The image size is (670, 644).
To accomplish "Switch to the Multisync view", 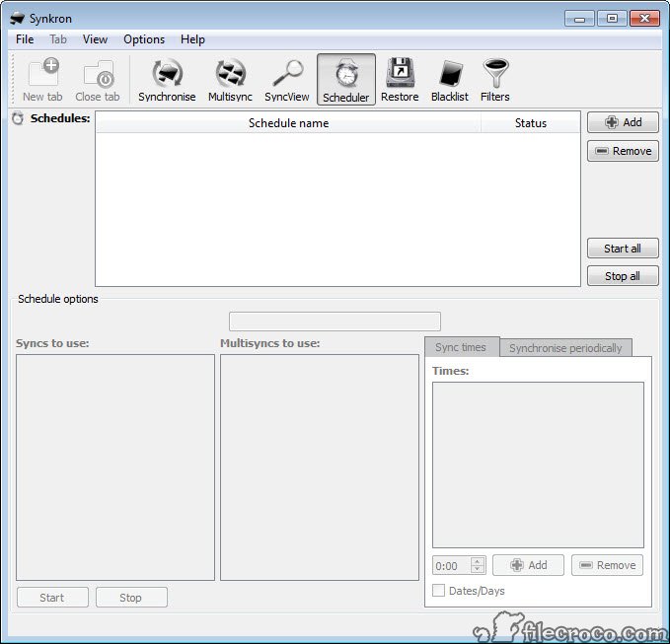I will point(230,80).
